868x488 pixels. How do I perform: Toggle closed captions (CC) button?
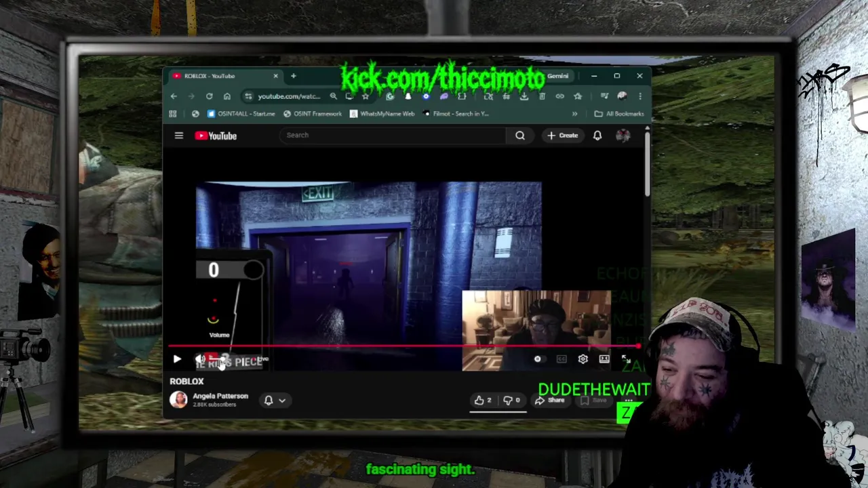(x=561, y=359)
